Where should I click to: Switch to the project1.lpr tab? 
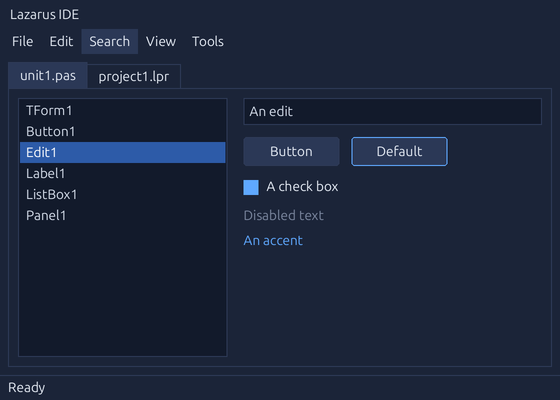tap(134, 76)
